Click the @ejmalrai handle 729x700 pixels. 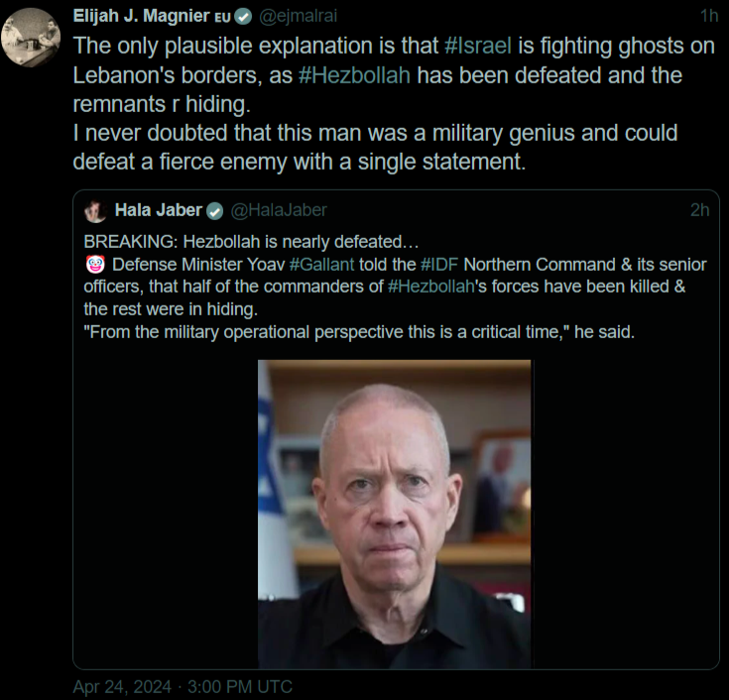[298, 16]
